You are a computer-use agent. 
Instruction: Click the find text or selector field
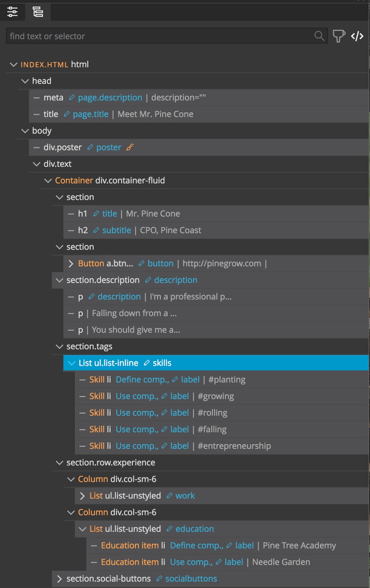[167, 36]
